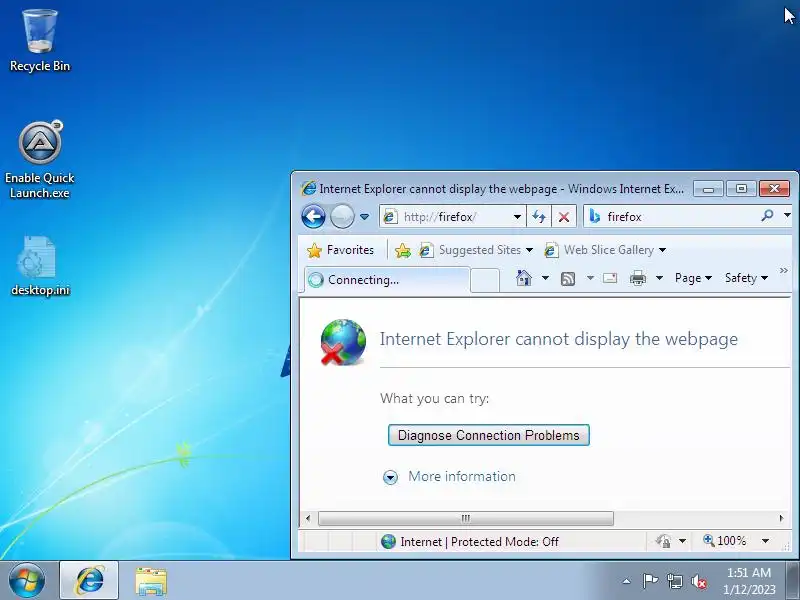Select the Recycle Bin desktop icon
This screenshot has width=800, height=600.
(x=40, y=41)
